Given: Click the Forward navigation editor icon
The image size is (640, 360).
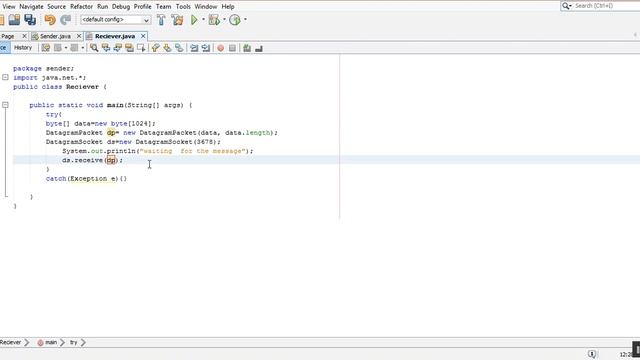Looking at the screenshot, I should pyautogui.click(x=74, y=48).
